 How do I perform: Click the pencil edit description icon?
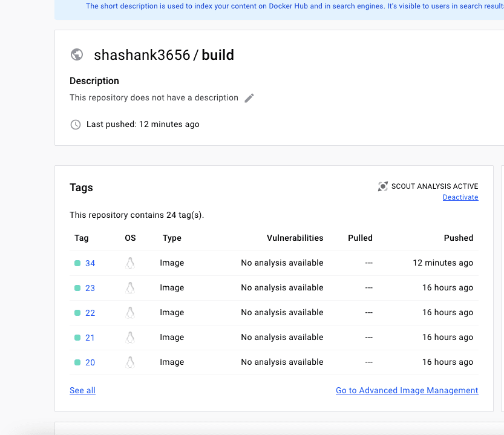[x=249, y=98]
